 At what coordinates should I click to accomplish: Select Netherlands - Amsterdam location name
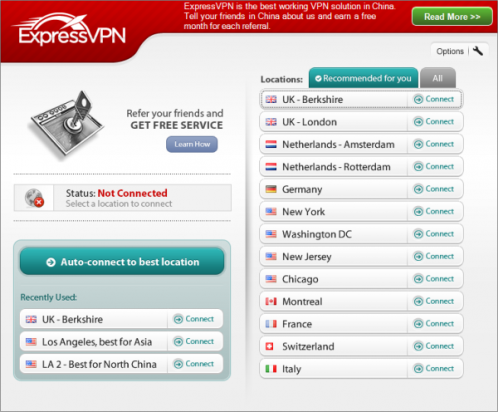pyautogui.click(x=338, y=144)
